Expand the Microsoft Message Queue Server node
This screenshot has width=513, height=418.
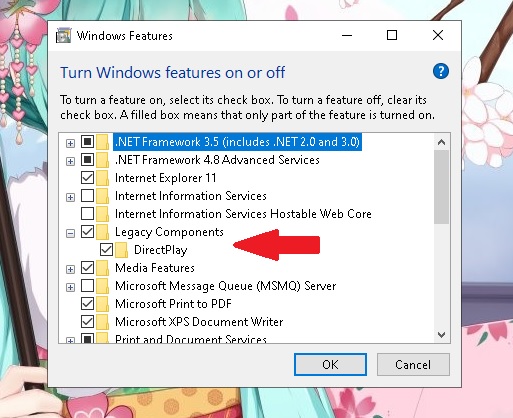(x=70, y=287)
